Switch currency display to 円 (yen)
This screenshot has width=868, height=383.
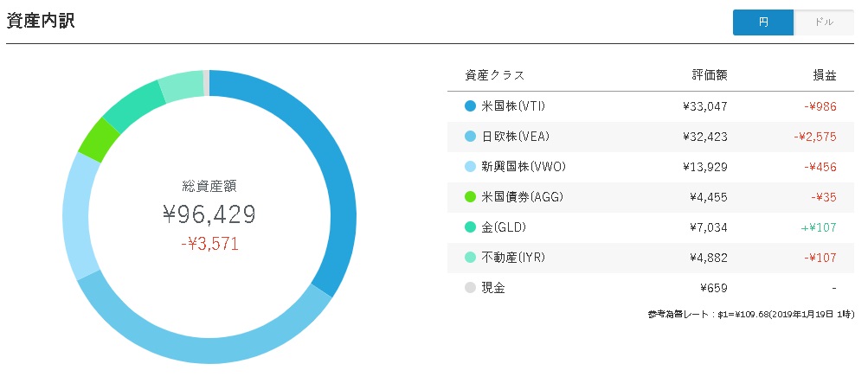[x=762, y=22]
